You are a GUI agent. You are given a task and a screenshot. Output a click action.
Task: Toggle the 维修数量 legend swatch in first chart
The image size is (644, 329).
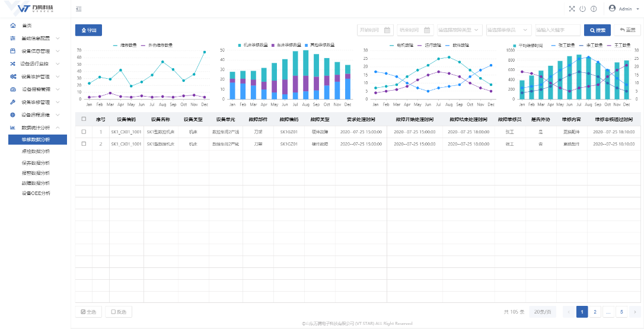pos(116,45)
